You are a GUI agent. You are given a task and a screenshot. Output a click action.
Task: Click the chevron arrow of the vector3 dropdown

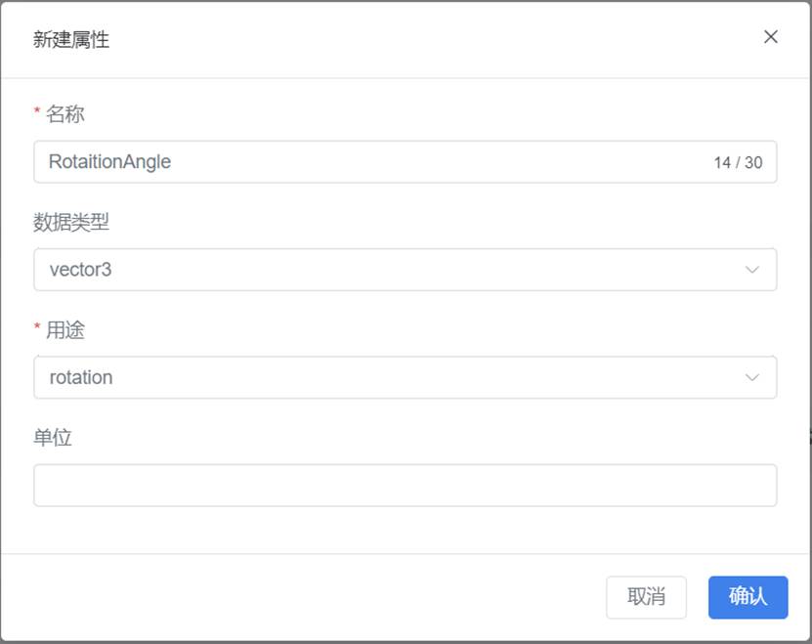[752, 270]
